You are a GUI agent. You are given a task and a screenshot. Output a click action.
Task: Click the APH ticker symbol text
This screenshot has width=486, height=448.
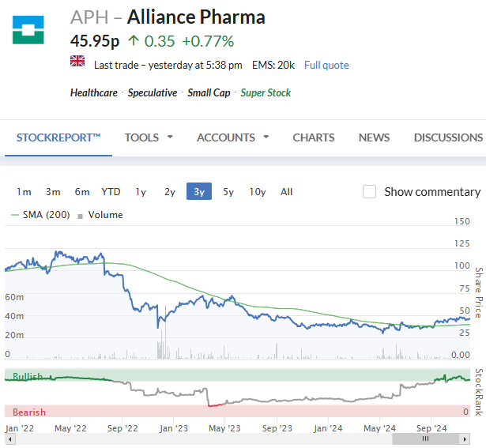89,17
